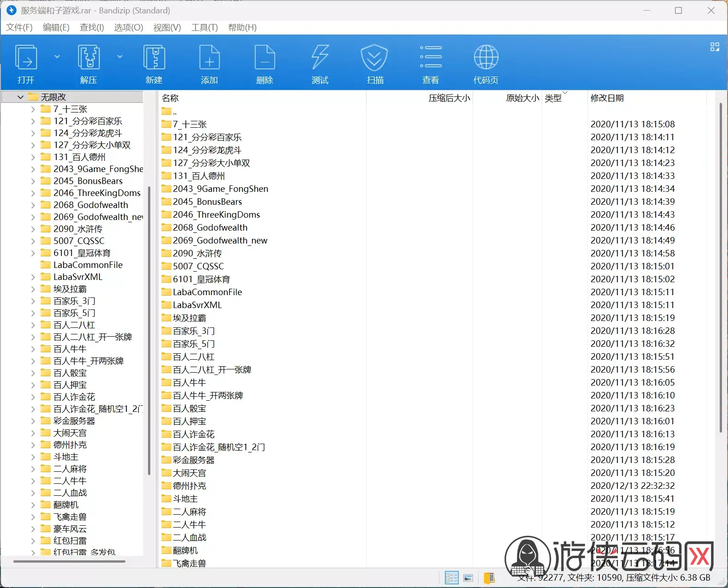This screenshot has height=588, width=728.
Task: Open the Code page (代码页) globe icon
Action: pyautogui.click(x=486, y=58)
